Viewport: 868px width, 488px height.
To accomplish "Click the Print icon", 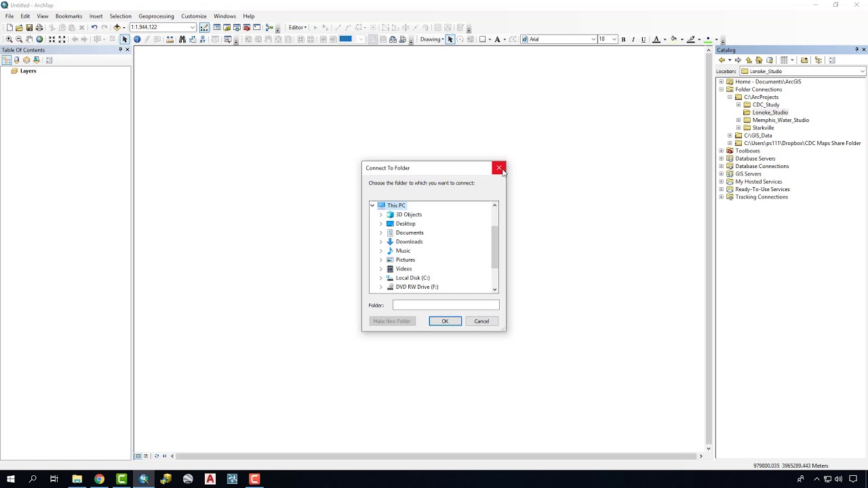I will click(x=39, y=27).
